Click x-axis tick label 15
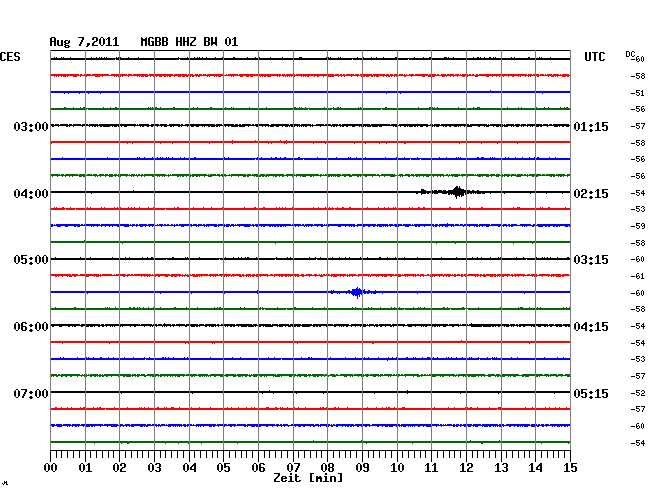Image resolution: width=650 pixels, height=494 pixels. 570,467
